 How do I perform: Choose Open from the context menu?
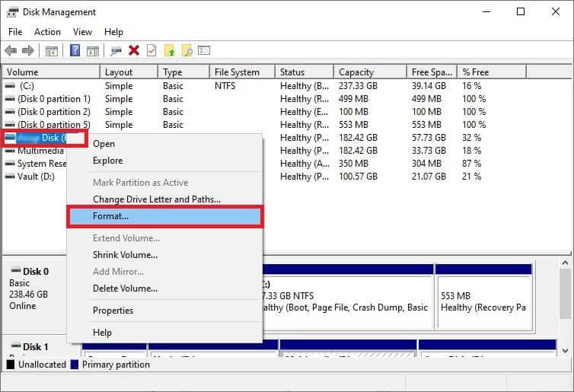click(x=164, y=144)
